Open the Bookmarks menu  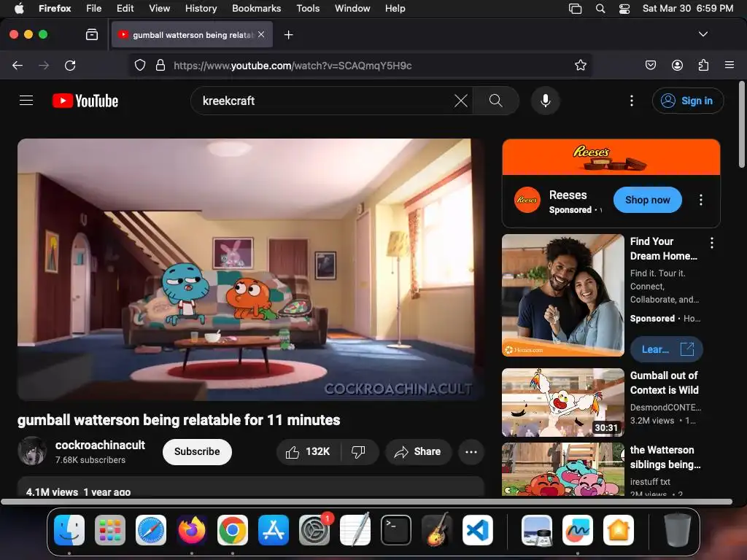pyautogui.click(x=256, y=8)
